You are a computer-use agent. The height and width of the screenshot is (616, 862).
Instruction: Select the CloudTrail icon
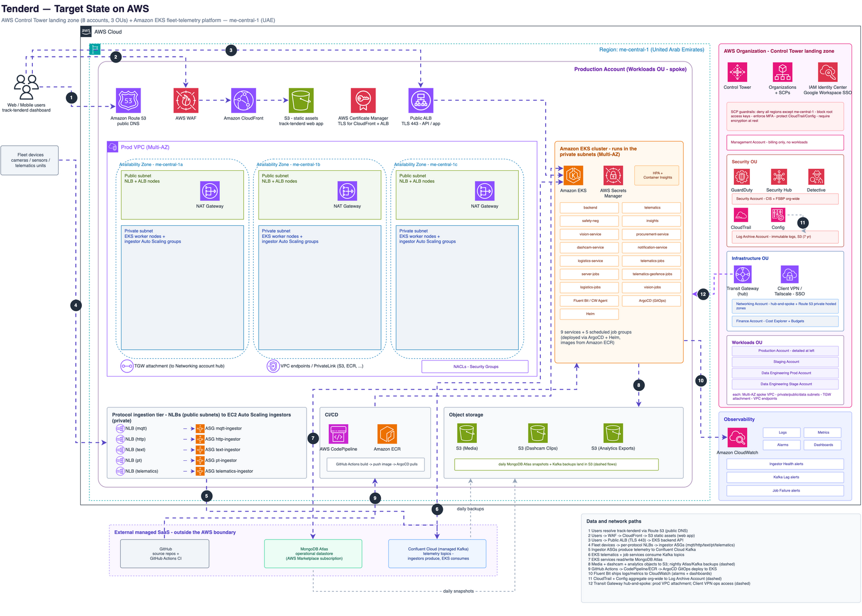(x=741, y=215)
